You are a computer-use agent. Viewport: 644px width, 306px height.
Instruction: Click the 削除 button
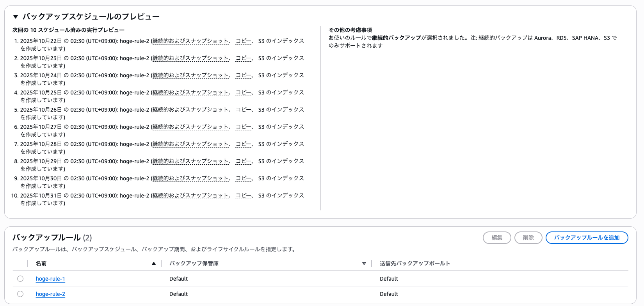click(528, 238)
